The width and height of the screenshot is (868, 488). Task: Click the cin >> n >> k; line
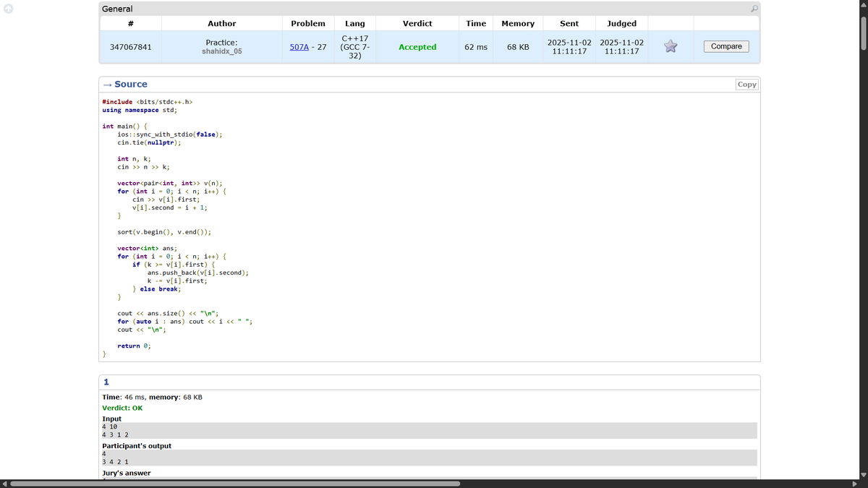143,167
